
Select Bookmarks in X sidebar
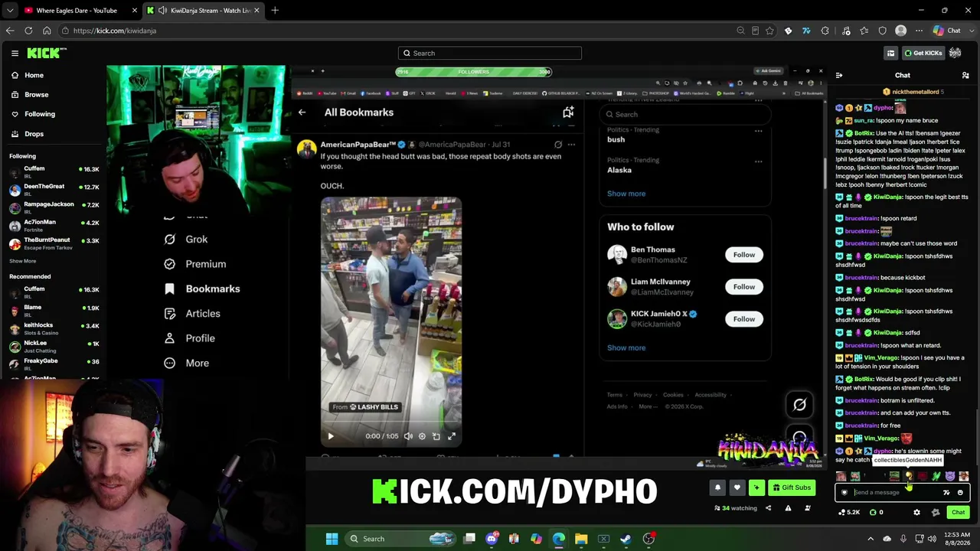click(x=202, y=289)
